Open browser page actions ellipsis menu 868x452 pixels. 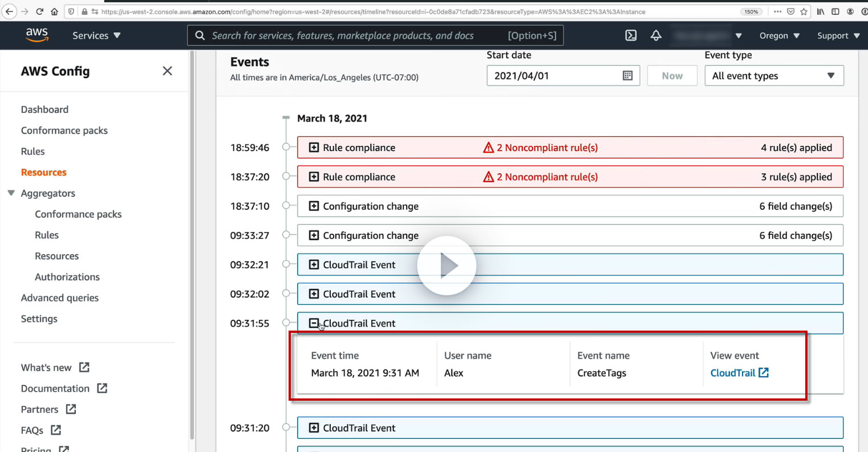[777, 11]
